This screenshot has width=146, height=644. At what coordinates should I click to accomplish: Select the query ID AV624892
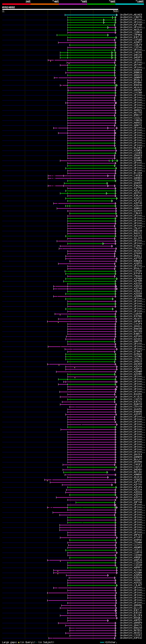point(8,7)
